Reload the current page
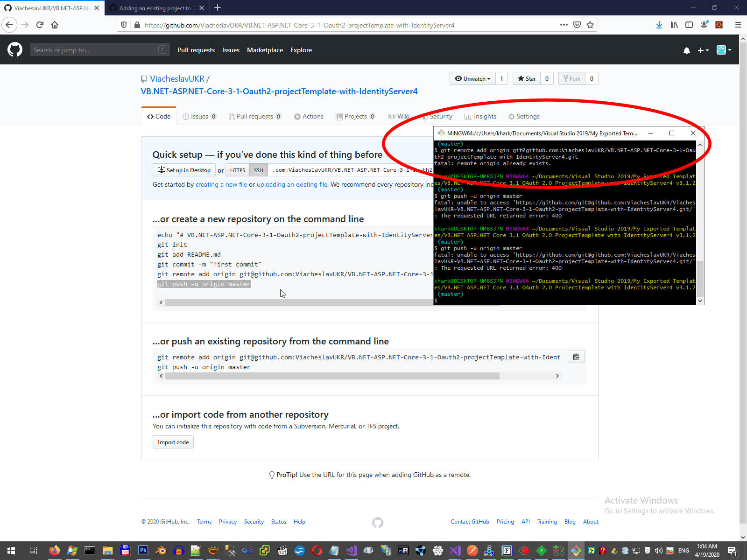 coord(40,25)
